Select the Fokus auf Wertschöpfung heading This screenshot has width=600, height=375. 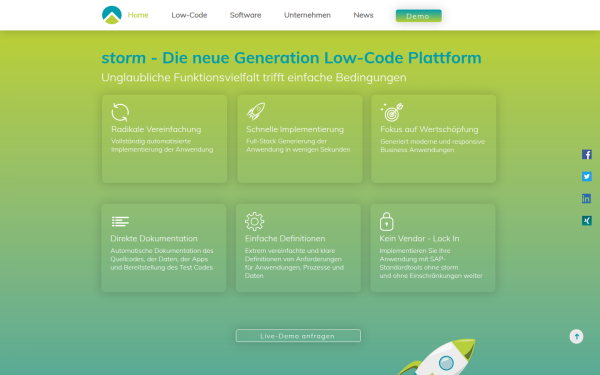click(x=429, y=129)
